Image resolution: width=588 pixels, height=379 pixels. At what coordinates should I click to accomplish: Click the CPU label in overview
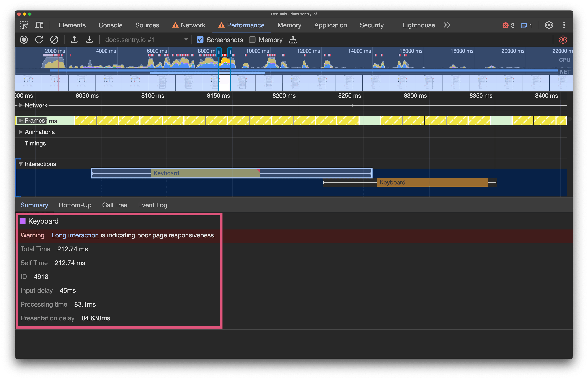[564, 60]
